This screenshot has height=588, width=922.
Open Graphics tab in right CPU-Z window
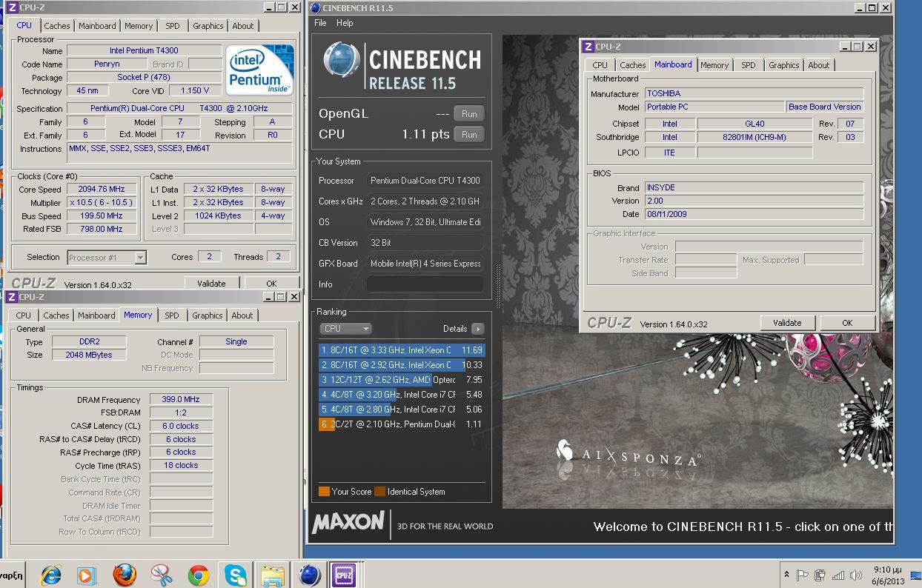click(784, 64)
